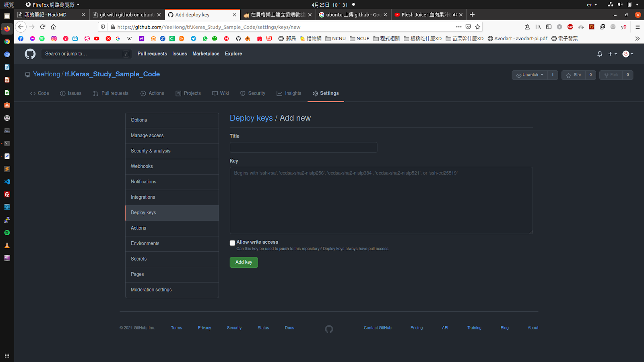Open Spotify from the dock

7,232
